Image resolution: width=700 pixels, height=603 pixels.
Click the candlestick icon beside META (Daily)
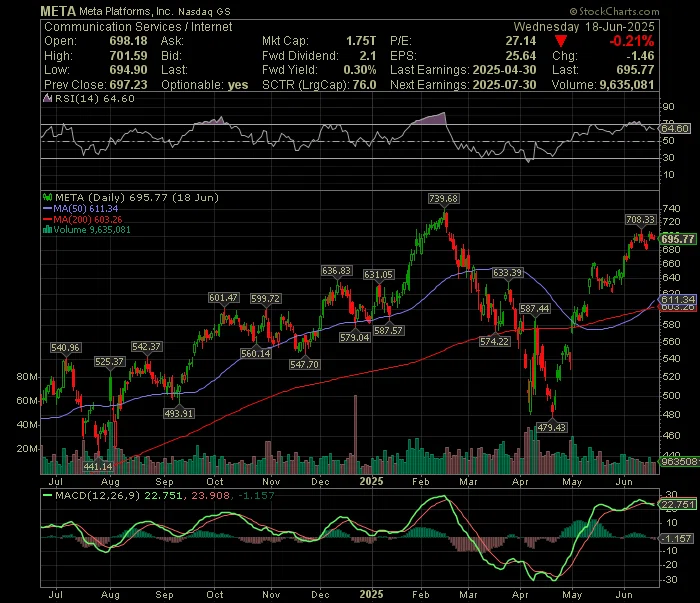47,197
